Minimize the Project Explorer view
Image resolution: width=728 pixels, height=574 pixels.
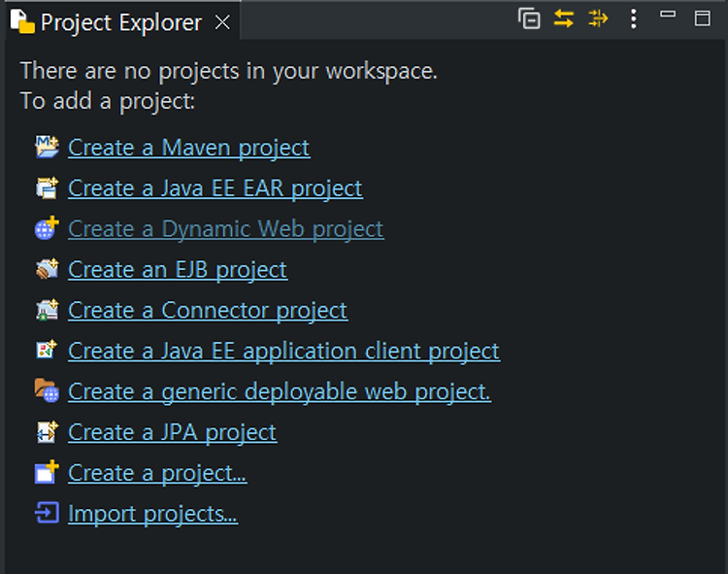click(668, 15)
